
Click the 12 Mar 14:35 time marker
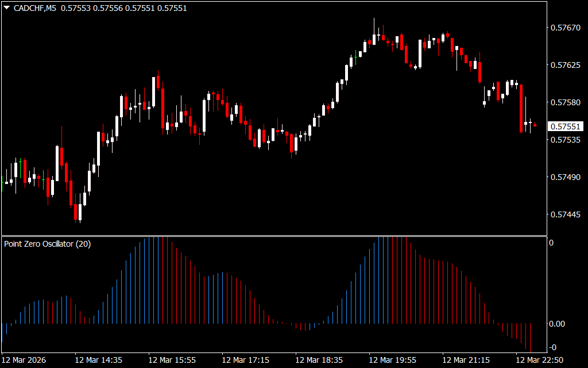pyautogui.click(x=98, y=360)
